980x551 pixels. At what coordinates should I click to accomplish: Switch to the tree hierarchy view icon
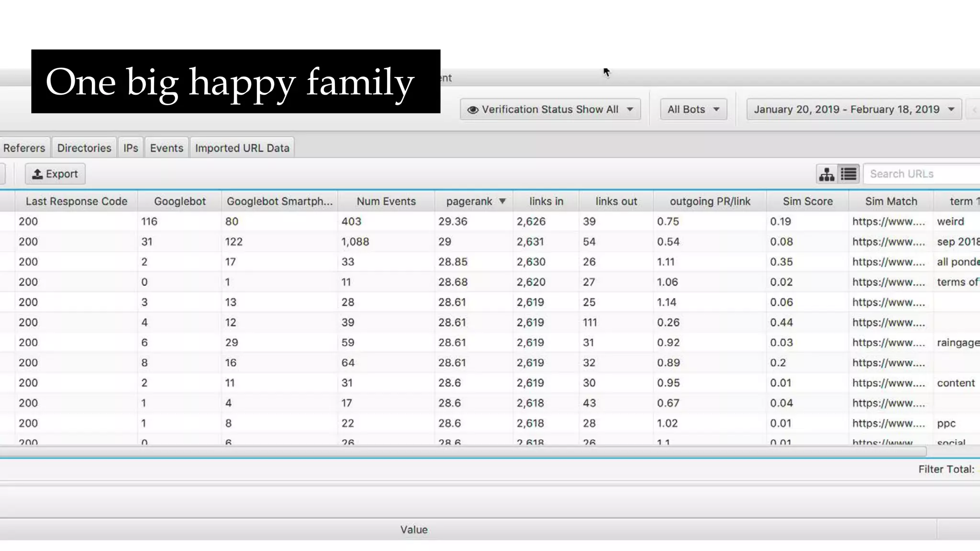click(826, 174)
